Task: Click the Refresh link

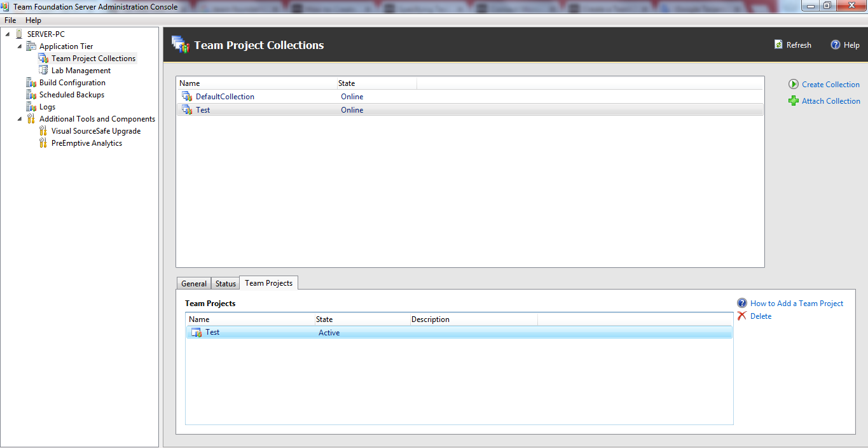Action: pyautogui.click(x=799, y=45)
